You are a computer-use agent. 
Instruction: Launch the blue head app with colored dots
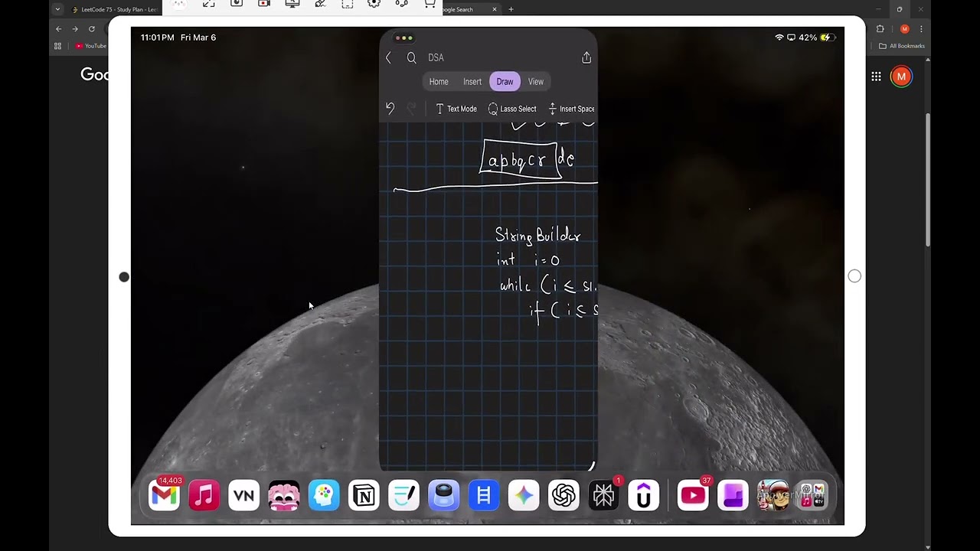click(x=324, y=495)
